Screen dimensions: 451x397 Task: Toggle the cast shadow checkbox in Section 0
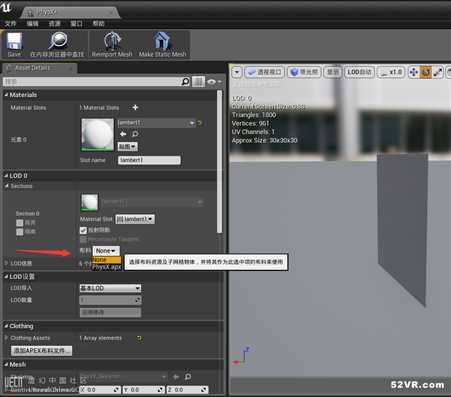pyautogui.click(x=83, y=230)
